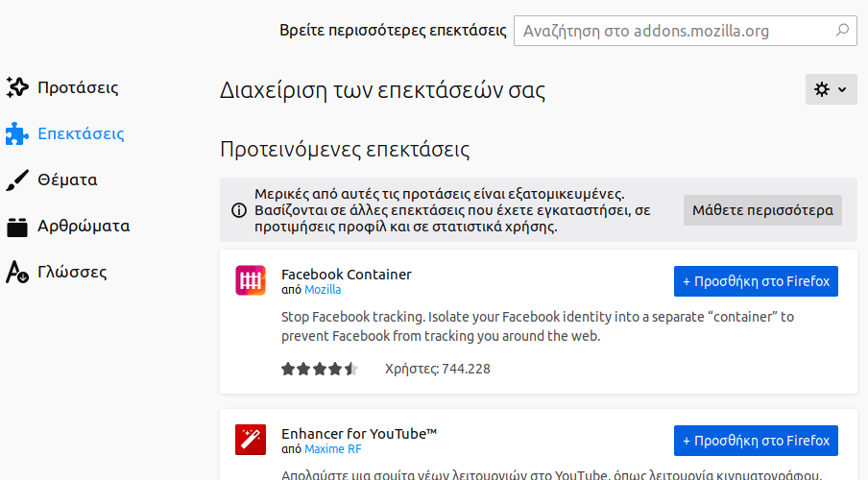Click the info circle icon in notice

[238, 210]
